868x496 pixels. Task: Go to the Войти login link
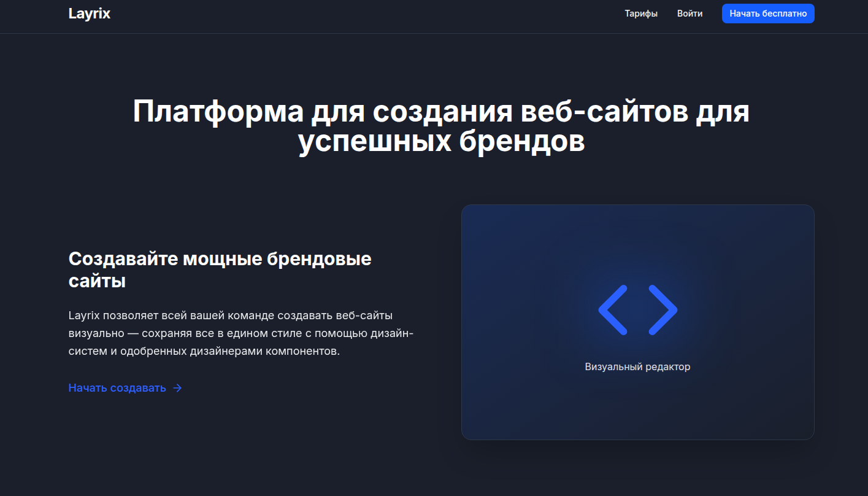pos(690,14)
